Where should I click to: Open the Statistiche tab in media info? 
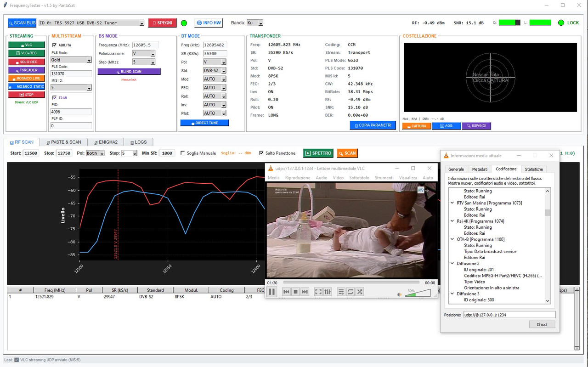(x=534, y=169)
